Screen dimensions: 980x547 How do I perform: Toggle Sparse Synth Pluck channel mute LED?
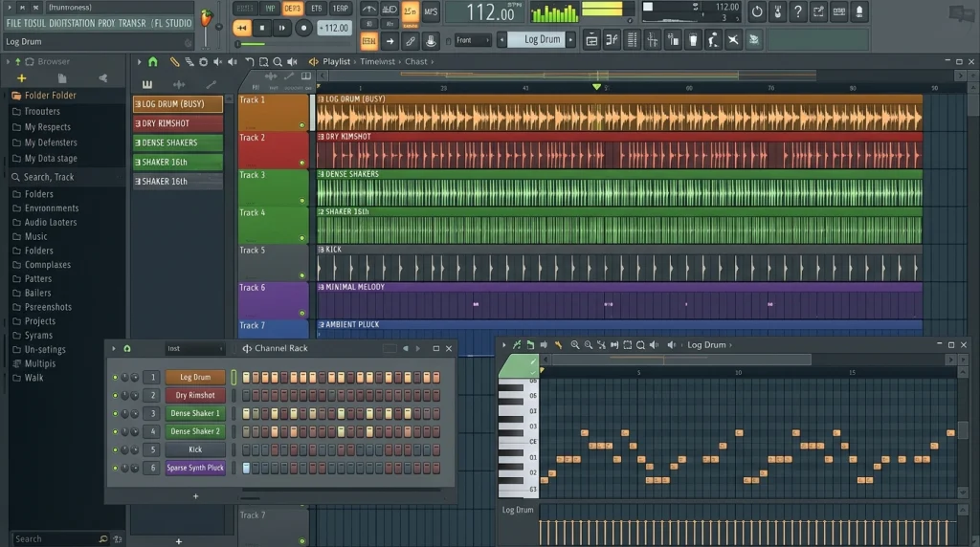point(115,468)
